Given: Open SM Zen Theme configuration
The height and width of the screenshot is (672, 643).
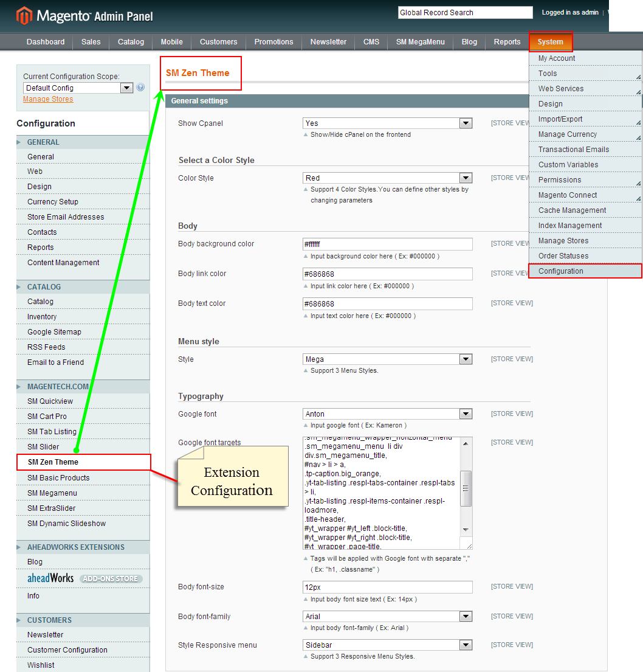Looking at the screenshot, I should click(x=83, y=462).
